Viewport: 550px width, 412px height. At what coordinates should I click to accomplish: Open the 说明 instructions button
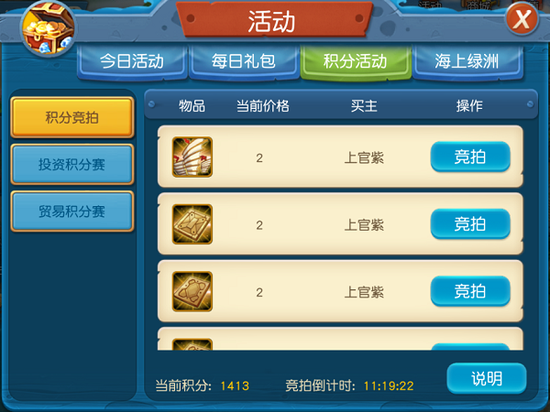coord(487,379)
